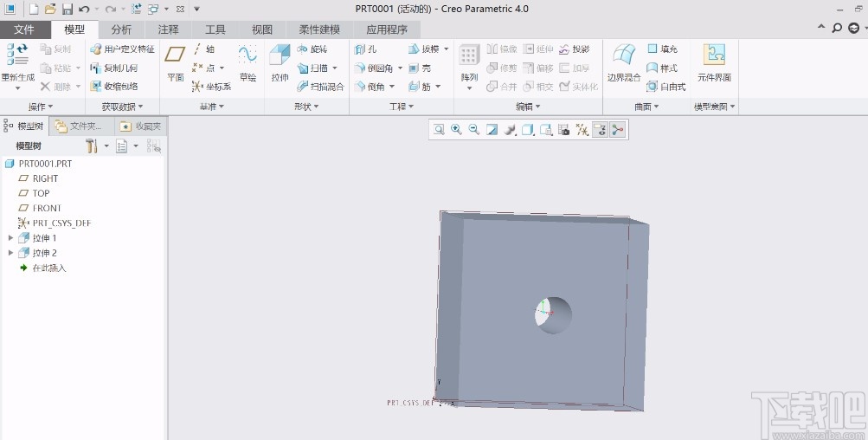868x440 pixels.
Task: Open the 形状 group dropdown
Action: coord(306,107)
